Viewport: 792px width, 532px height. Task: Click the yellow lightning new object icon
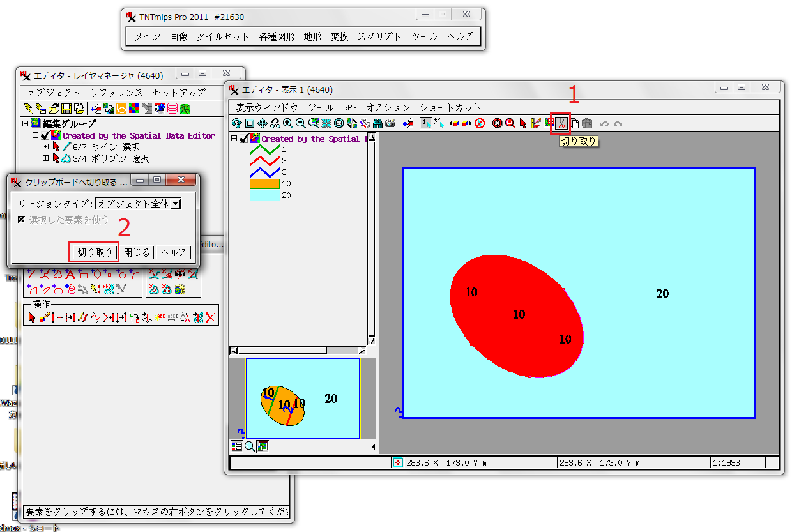pyautogui.click(x=28, y=109)
